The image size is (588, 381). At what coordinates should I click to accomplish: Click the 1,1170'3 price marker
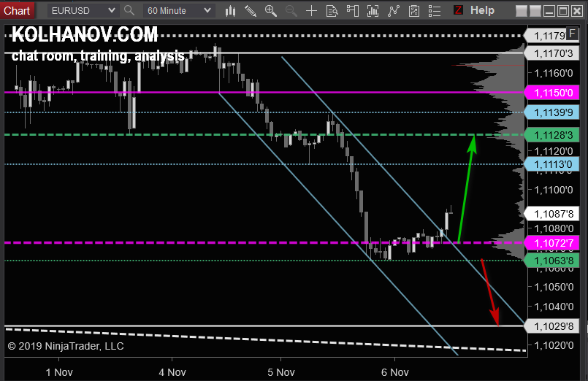(x=552, y=53)
